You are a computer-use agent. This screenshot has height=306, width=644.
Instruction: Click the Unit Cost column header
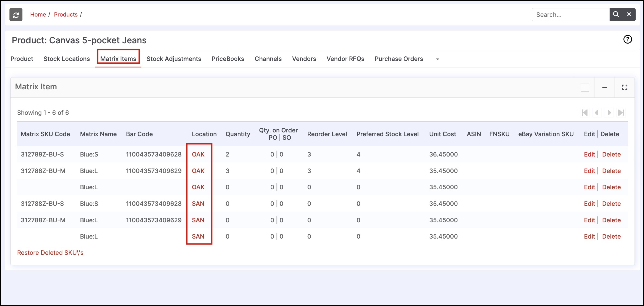coord(443,134)
